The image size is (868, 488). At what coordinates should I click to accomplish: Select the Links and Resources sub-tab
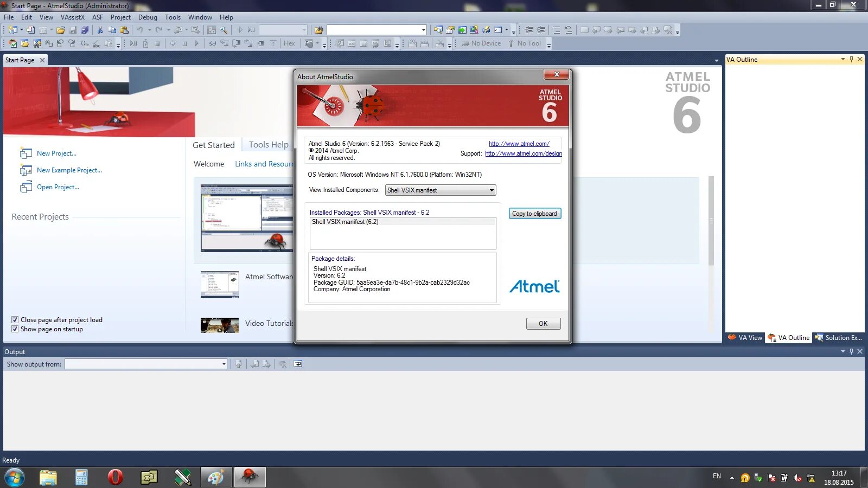click(264, 164)
